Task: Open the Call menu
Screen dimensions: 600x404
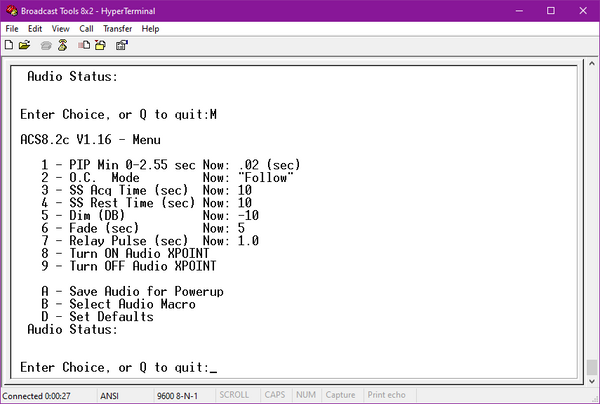Action: [86, 29]
